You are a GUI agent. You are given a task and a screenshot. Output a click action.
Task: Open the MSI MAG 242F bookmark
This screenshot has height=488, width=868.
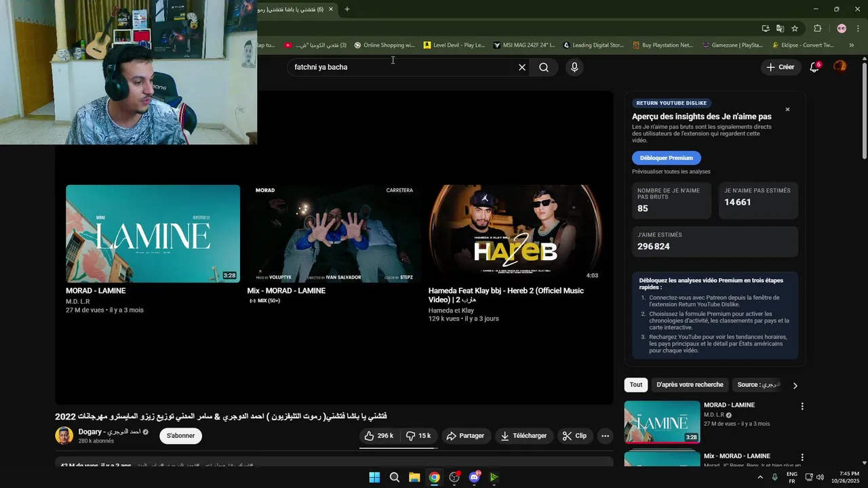click(x=524, y=45)
